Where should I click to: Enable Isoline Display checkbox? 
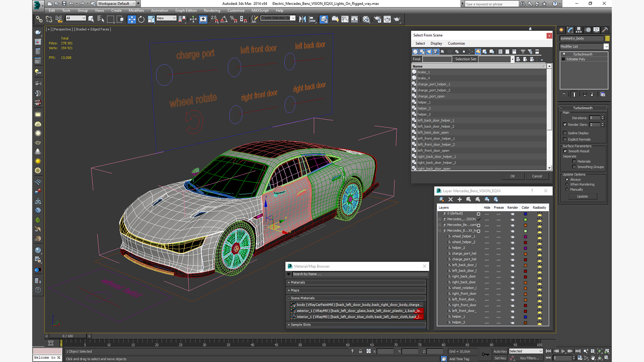(x=565, y=133)
